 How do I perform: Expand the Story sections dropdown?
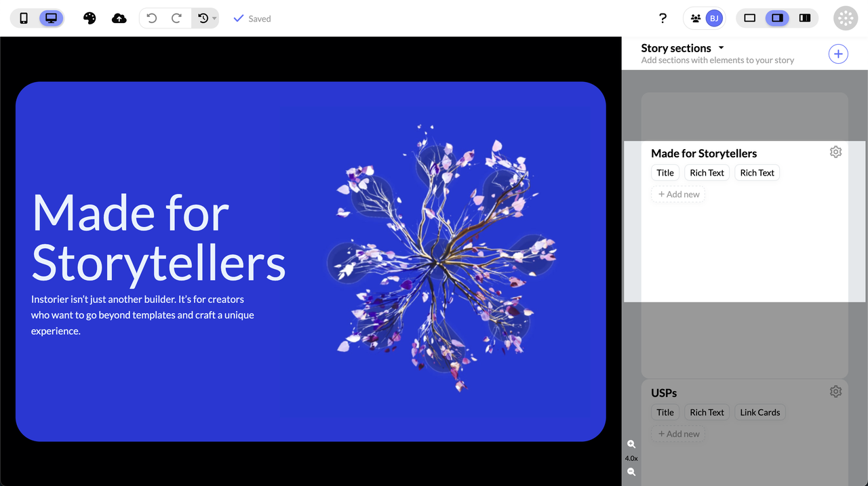pyautogui.click(x=721, y=47)
